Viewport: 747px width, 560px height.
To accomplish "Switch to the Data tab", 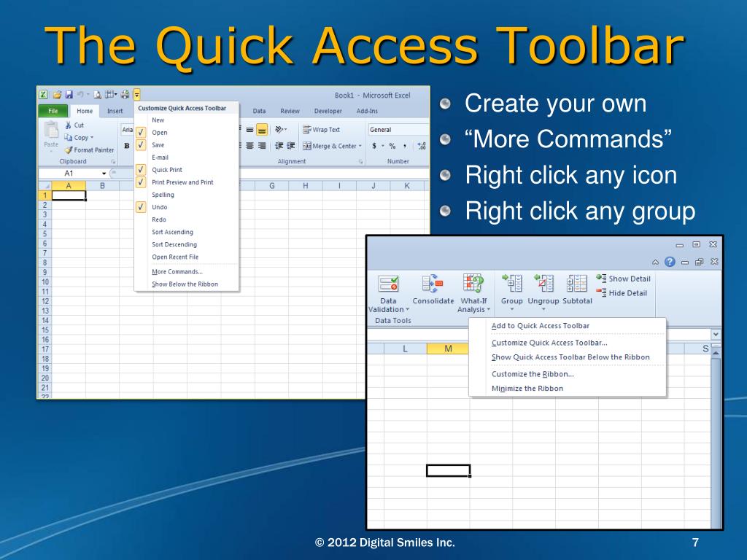I will tap(259, 111).
